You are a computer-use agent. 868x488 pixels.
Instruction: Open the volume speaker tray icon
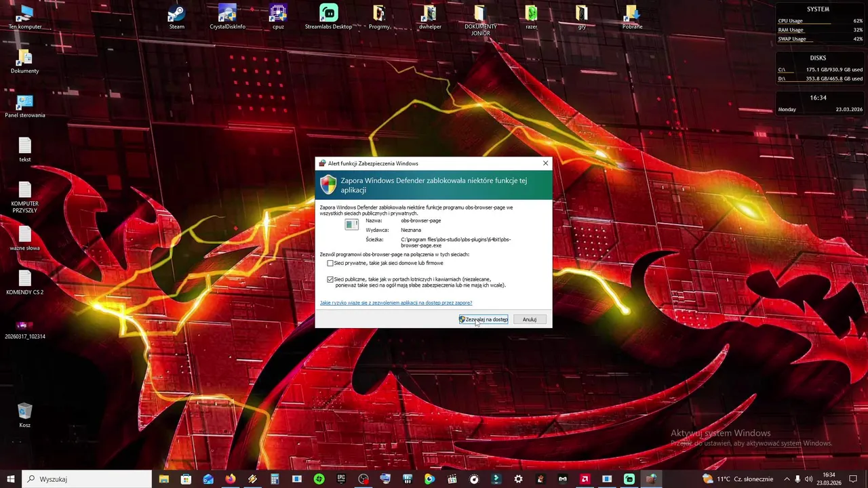pyautogui.click(x=808, y=479)
